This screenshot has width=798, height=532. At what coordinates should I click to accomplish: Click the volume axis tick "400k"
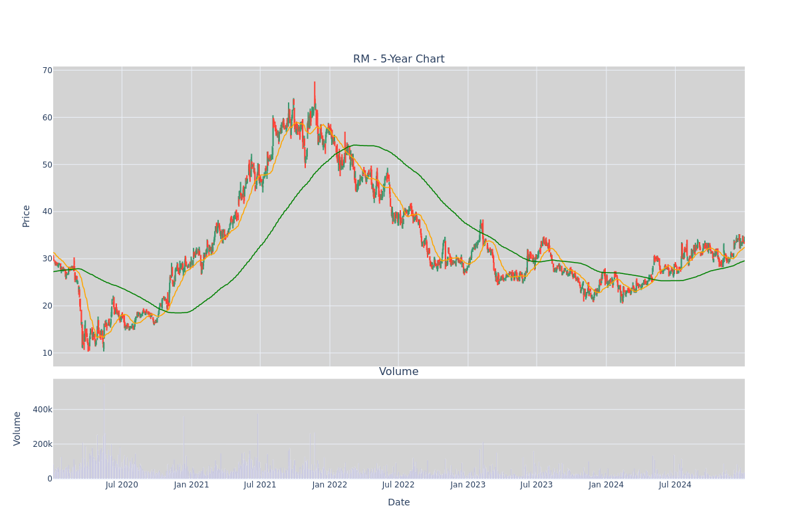43,410
